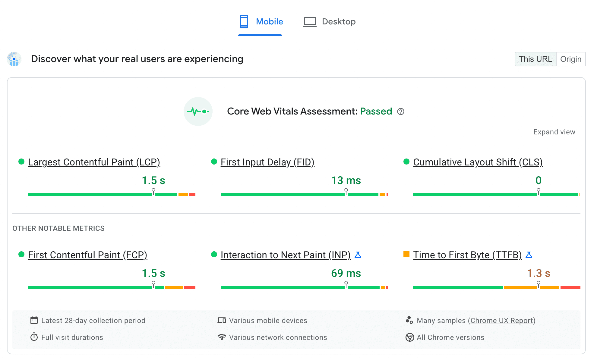Click the Core Web Vitals Assessment help icon
This screenshot has width=594, height=364.
(400, 111)
